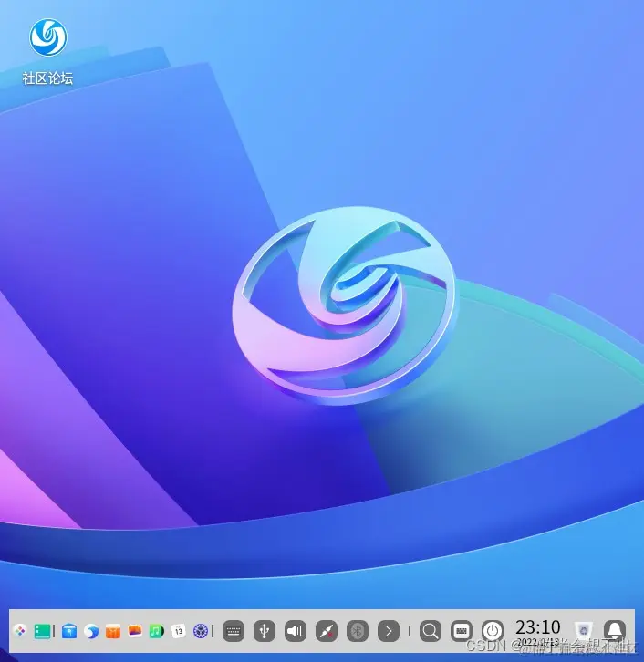Click the power shutdown button

(x=493, y=631)
